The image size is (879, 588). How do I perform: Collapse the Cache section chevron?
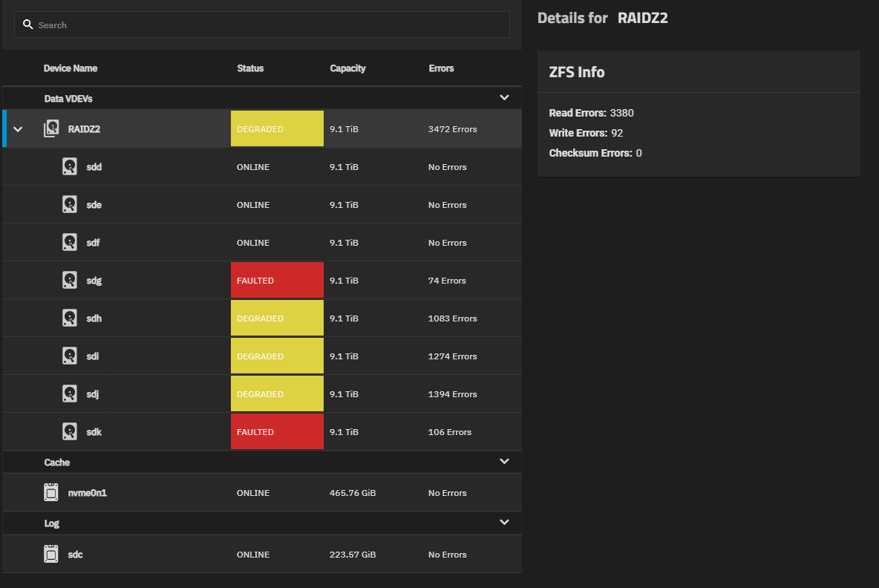(505, 461)
